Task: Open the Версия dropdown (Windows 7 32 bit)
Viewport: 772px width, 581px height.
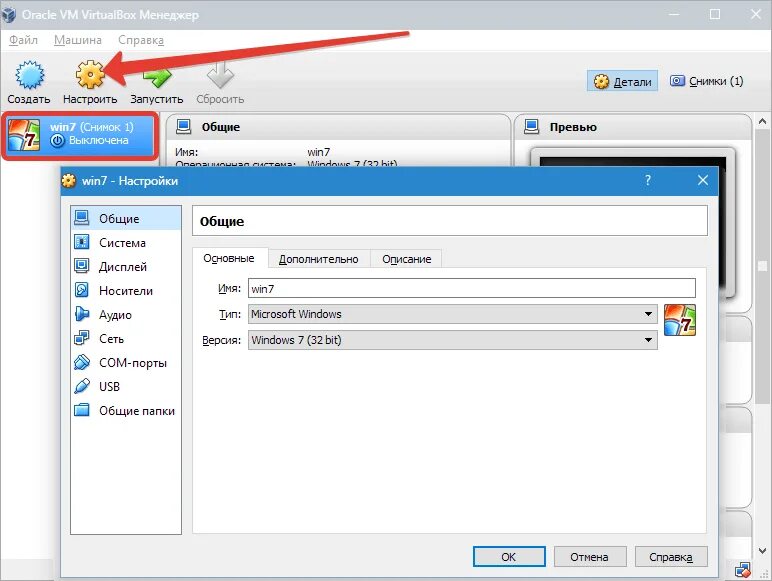Action: click(452, 340)
